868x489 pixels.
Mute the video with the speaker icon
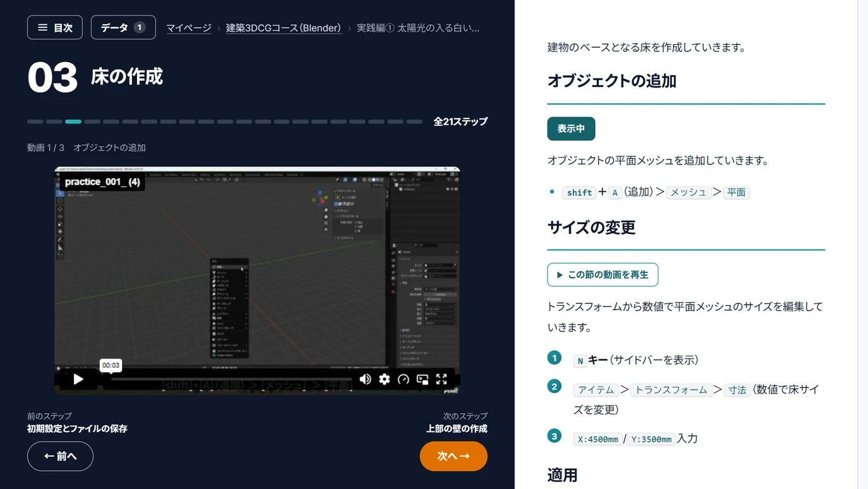(x=365, y=379)
